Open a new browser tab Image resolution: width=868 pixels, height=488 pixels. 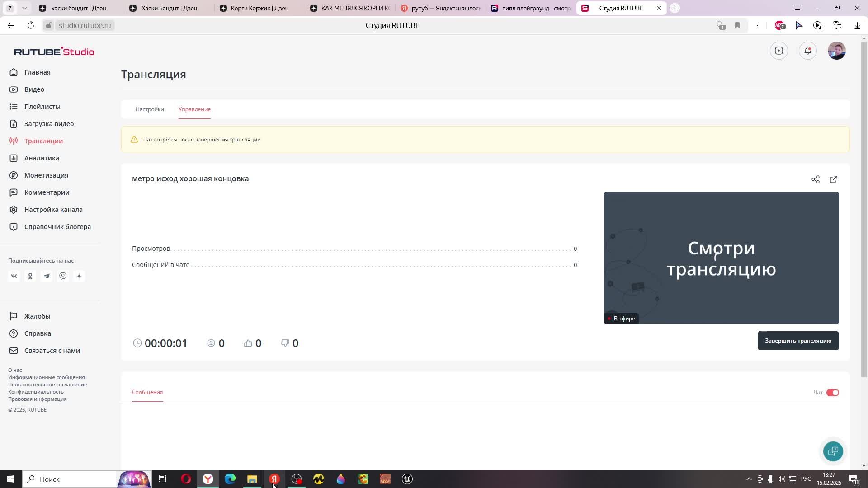[x=675, y=8]
